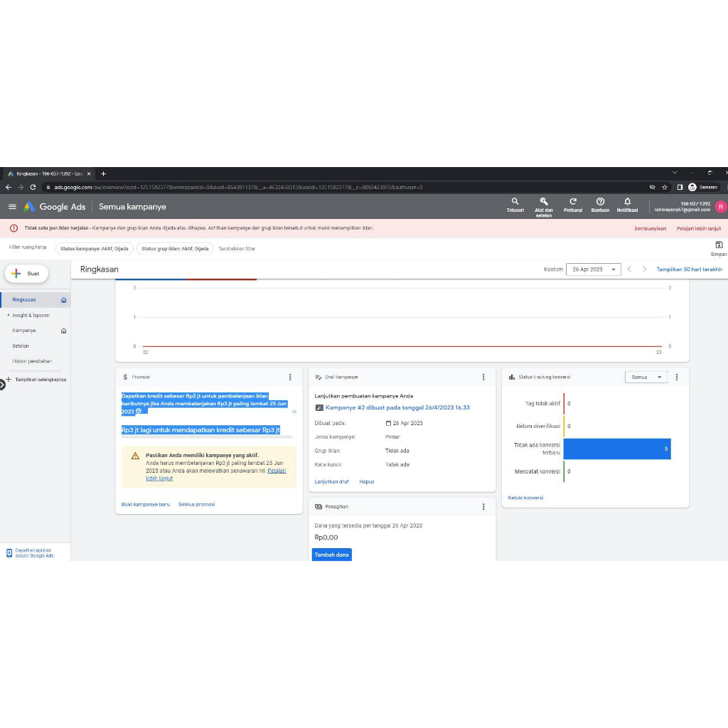Click Lanjutkan draf for Kampanye #2
728x728 pixels.
coord(333,481)
